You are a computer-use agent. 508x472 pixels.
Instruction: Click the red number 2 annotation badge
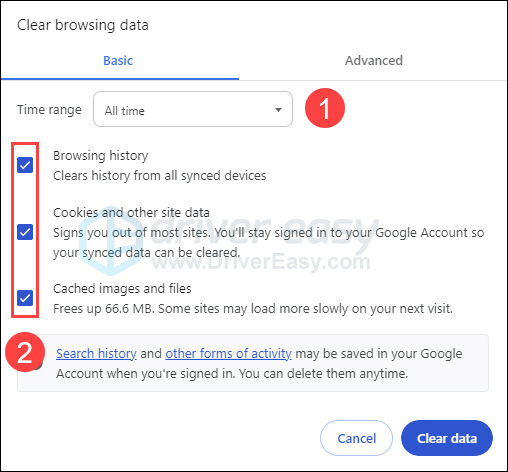coord(25,352)
